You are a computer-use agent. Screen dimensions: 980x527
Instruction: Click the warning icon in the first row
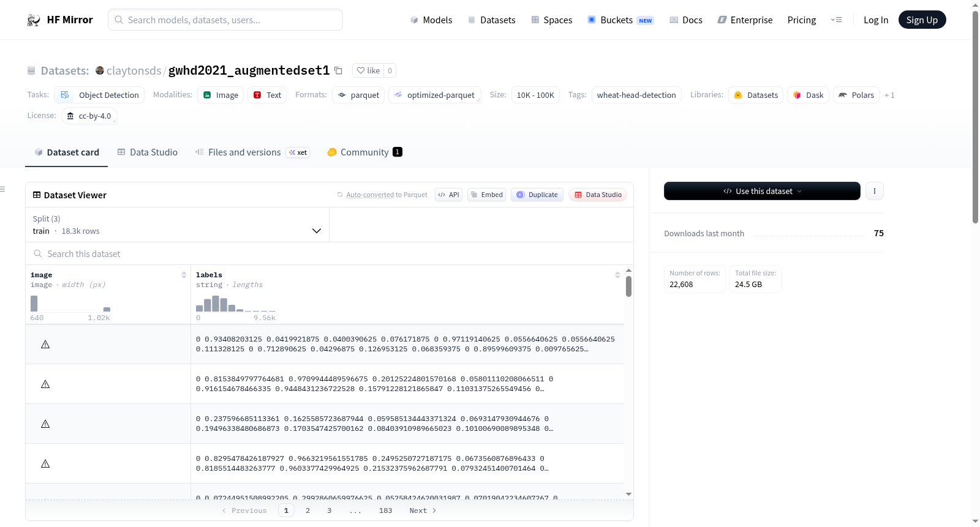45,345
